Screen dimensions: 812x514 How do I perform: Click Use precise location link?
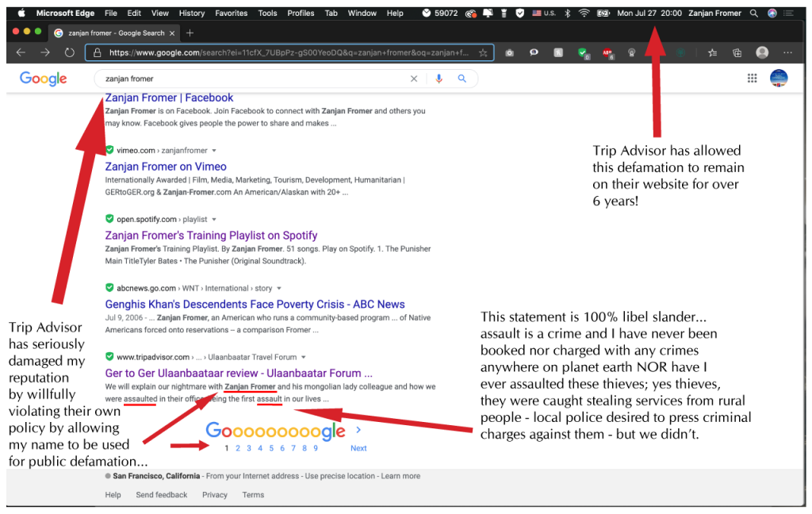coord(339,476)
